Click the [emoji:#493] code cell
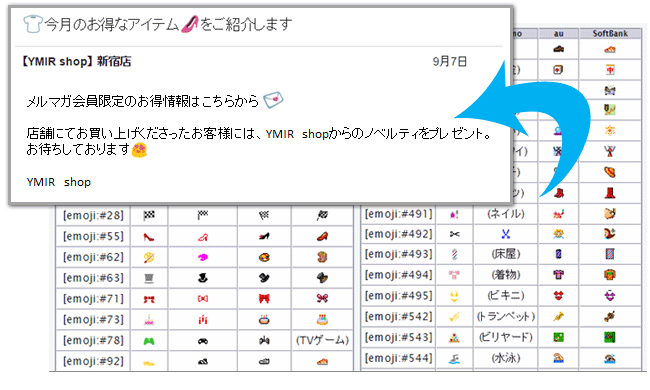 point(398,254)
